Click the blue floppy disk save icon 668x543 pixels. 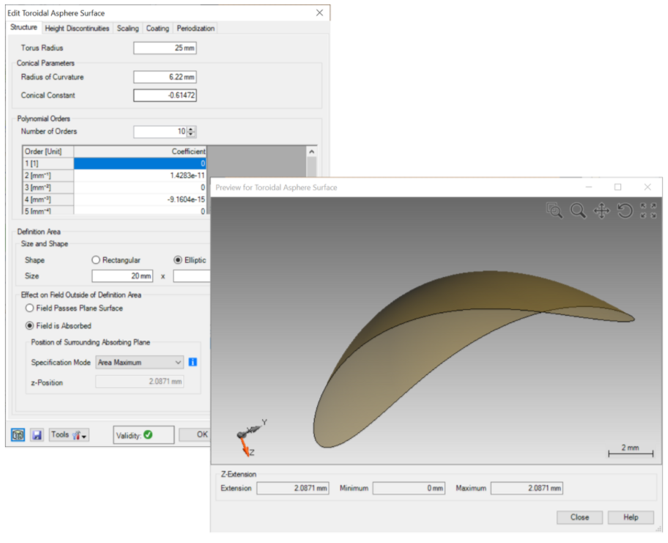pos(37,435)
